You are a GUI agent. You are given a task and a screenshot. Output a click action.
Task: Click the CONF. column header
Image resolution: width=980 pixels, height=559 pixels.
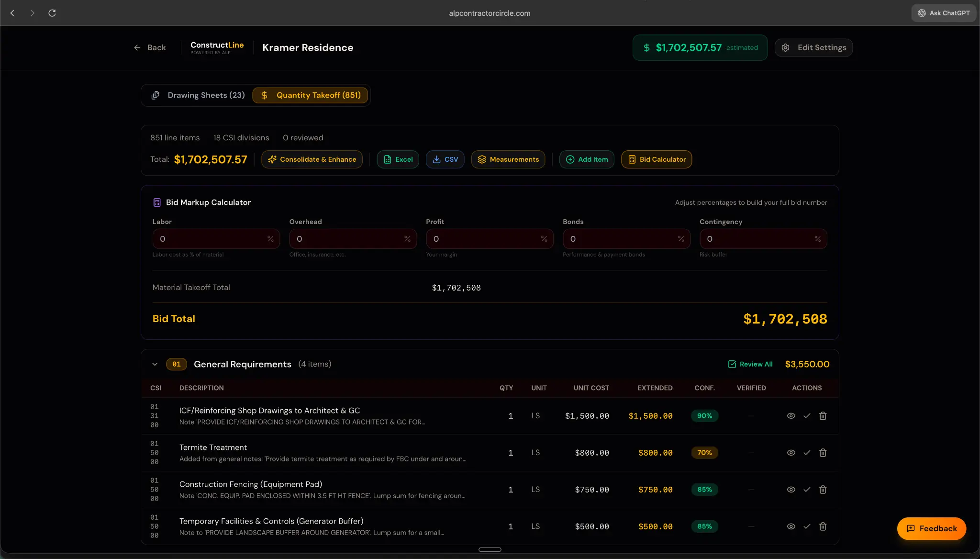pyautogui.click(x=704, y=388)
